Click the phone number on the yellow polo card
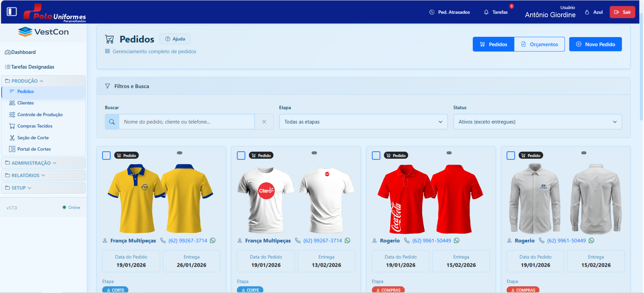 coord(188,241)
